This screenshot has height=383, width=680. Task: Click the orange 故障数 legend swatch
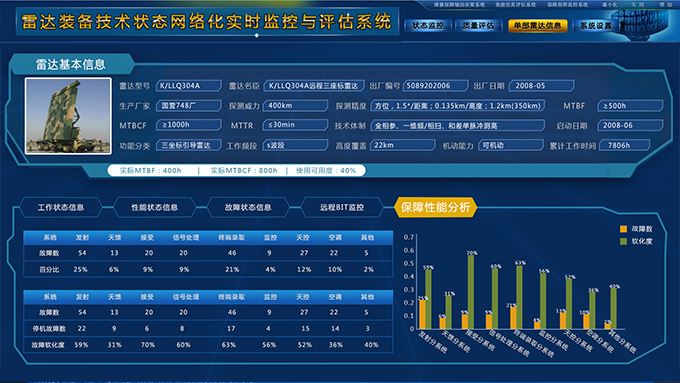point(624,229)
